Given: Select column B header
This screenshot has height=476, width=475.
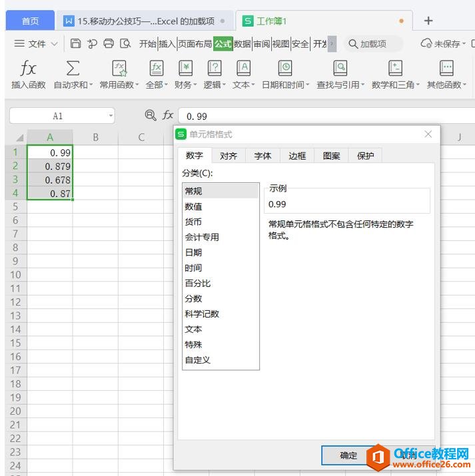Looking at the screenshot, I should [96, 138].
